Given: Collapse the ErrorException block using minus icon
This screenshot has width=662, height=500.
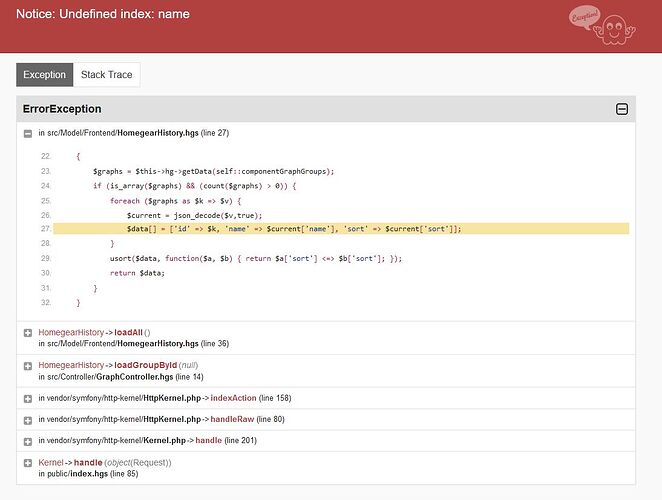Looking at the screenshot, I should [x=621, y=109].
